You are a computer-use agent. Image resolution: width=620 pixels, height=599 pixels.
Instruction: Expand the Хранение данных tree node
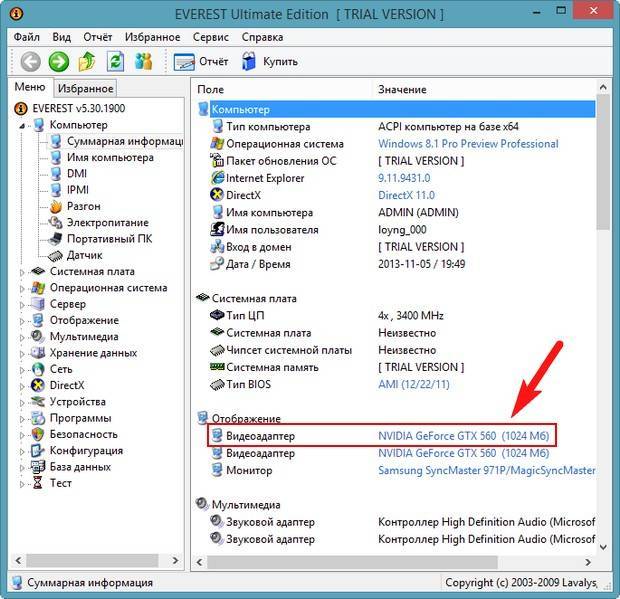point(22,353)
